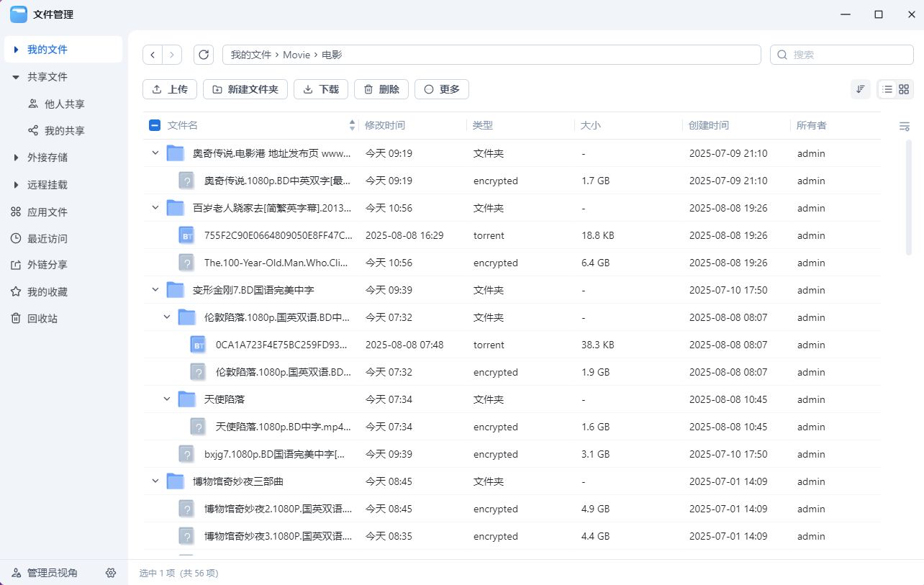Viewport: 924px width, 585px height.
Task: Click file icon of The.100-Year-Old.Man file
Action: [186, 263]
